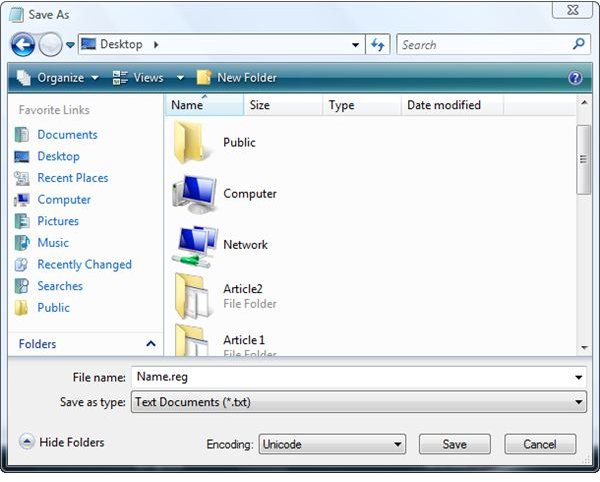Sort by the Type column header
The image size is (600, 482).
(x=362, y=105)
